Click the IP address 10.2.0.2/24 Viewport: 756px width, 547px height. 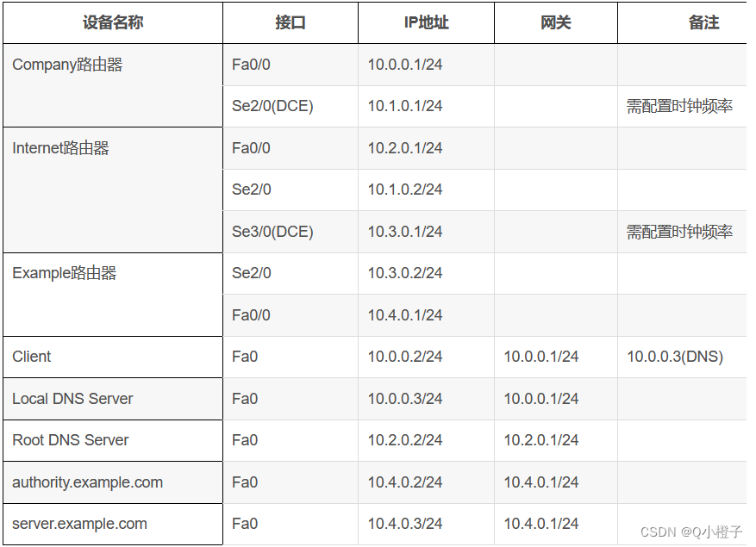[x=405, y=440]
